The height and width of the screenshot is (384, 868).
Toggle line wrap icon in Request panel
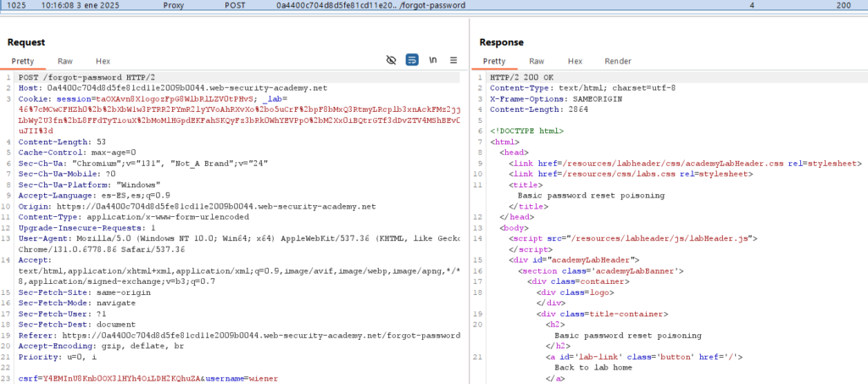click(x=412, y=60)
